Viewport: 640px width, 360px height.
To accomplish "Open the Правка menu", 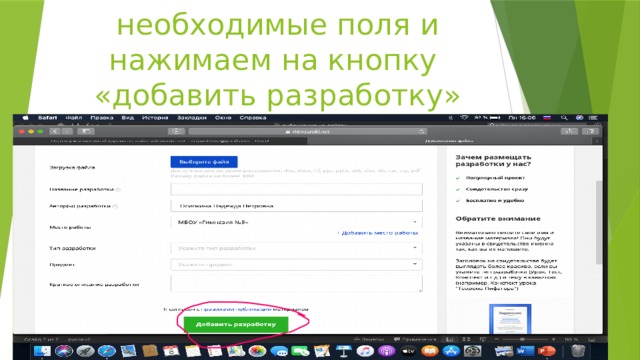I will [102, 118].
